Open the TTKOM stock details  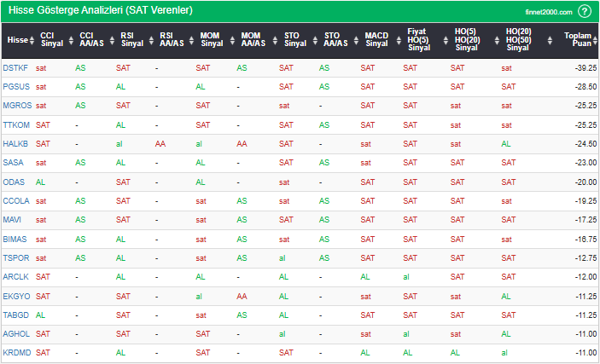pyautogui.click(x=16, y=124)
